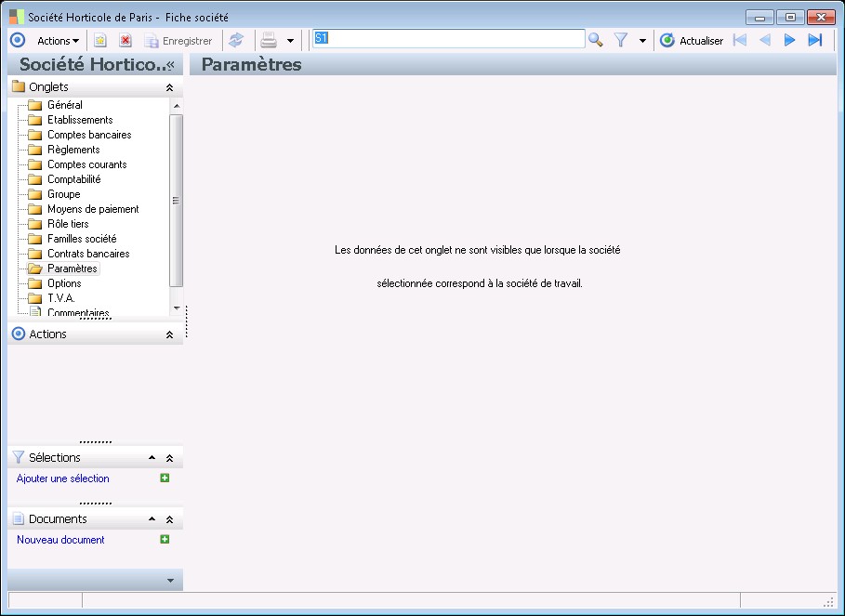Select the Comptes courants tab

86,164
